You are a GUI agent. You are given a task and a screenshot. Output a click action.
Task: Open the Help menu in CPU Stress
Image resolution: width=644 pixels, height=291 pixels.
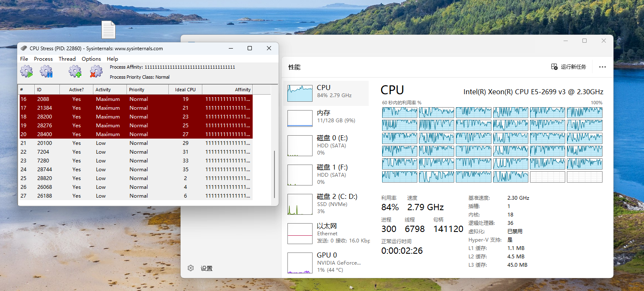(112, 59)
